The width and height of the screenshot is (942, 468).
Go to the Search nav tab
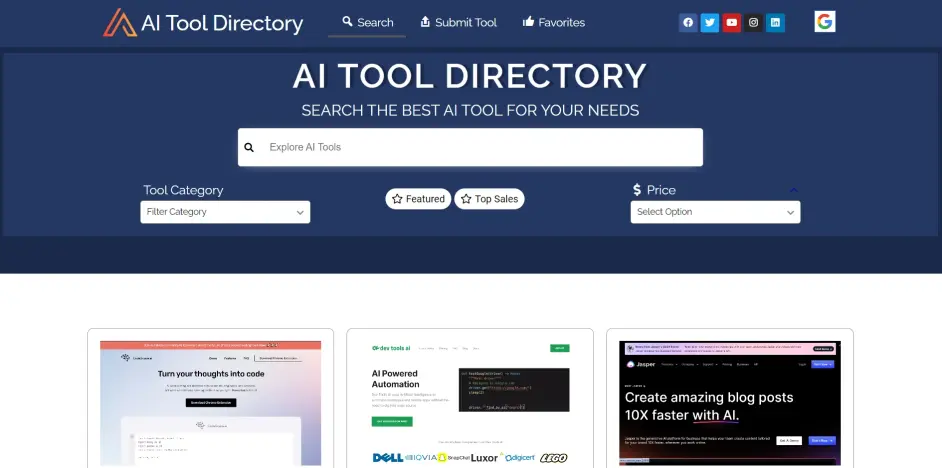367,23
